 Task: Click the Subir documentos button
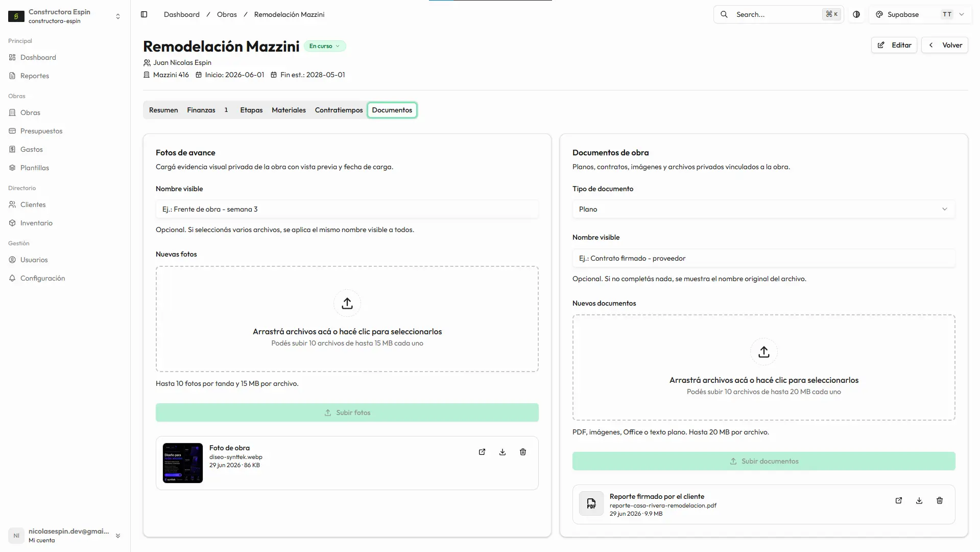click(x=764, y=461)
